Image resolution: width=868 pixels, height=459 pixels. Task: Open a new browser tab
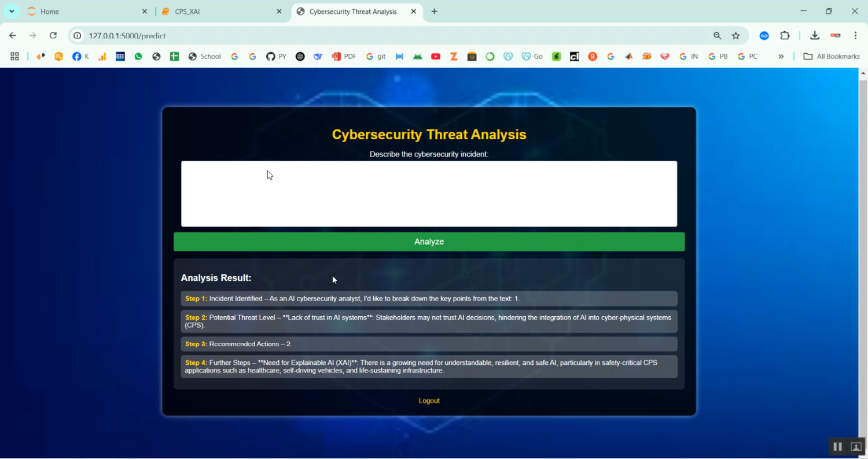point(435,12)
